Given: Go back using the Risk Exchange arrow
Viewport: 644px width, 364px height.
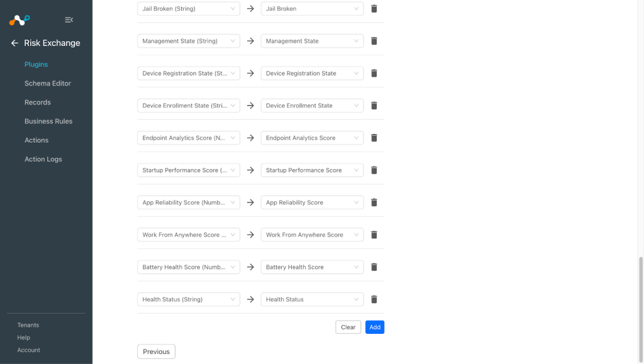Looking at the screenshot, I should (x=14, y=43).
